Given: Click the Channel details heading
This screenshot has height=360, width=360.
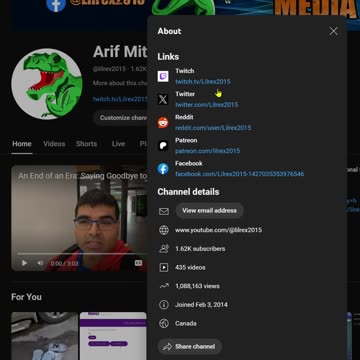Looking at the screenshot, I should (x=188, y=192).
